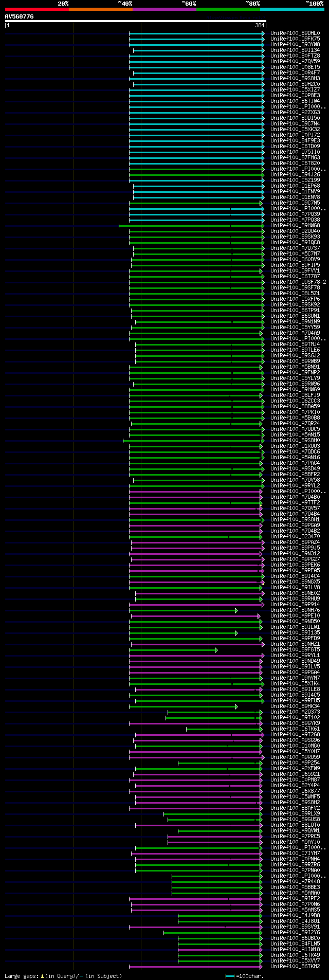The image size is (329, 980).
Task: Select label UniRef100_A5C7M7
Action: [295, 254]
